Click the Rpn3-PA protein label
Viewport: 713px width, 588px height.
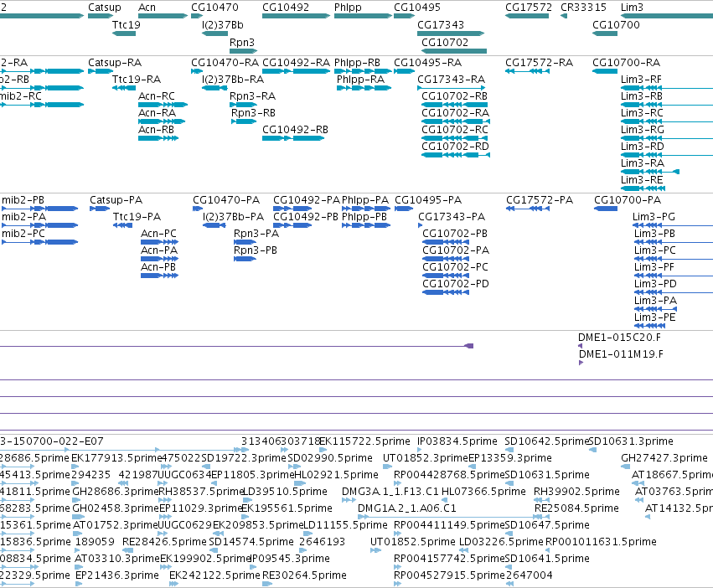coord(256,234)
